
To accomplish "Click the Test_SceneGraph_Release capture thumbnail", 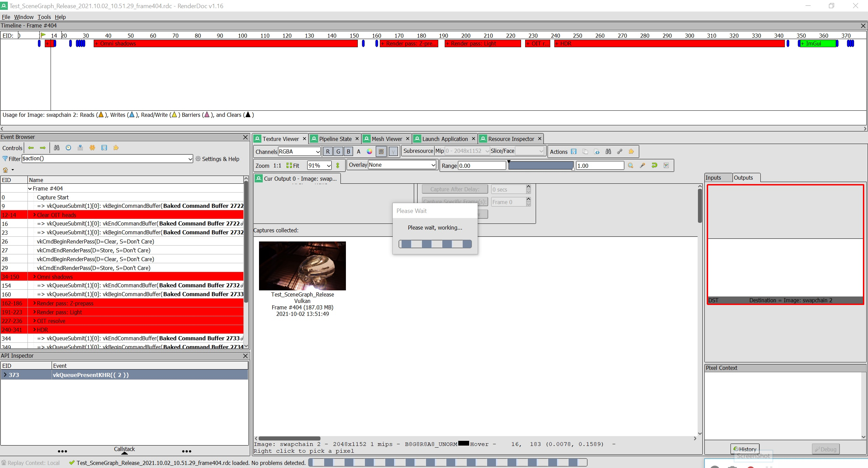I will pos(302,266).
